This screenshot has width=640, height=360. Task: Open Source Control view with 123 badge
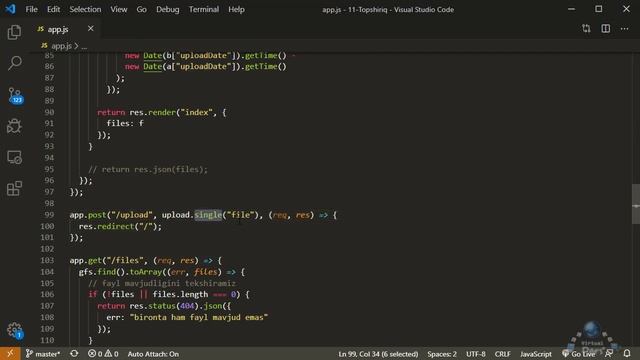coord(15,96)
